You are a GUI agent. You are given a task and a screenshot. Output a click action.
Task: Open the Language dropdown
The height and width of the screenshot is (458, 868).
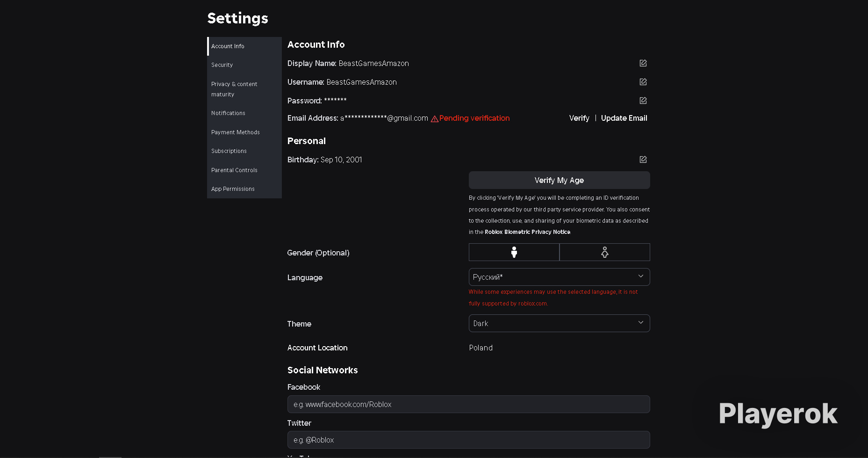tap(559, 277)
